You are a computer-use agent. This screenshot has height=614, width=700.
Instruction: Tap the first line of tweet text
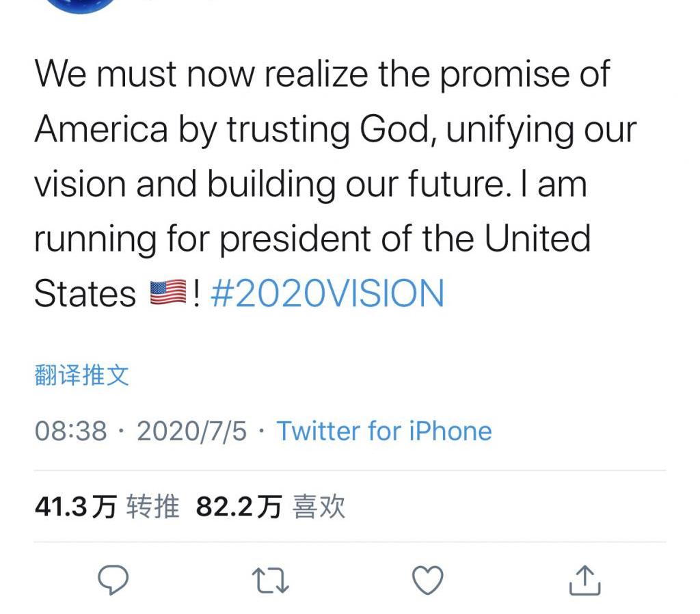pyautogui.click(x=321, y=74)
